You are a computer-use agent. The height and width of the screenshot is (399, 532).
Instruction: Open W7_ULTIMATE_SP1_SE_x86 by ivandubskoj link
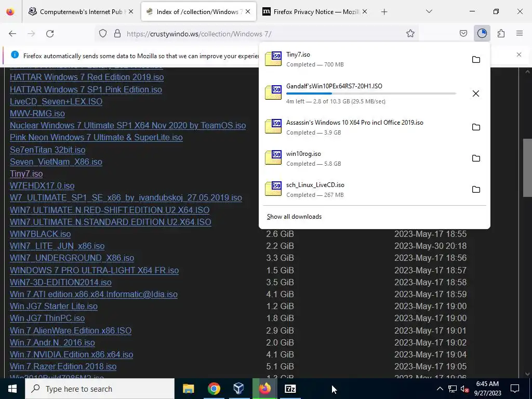(126, 198)
